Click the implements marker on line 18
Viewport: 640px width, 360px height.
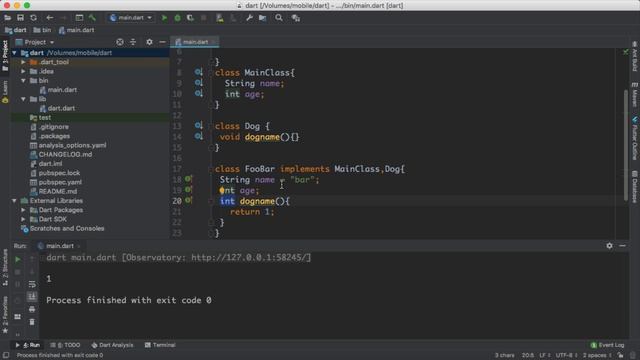pyautogui.click(x=188, y=179)
